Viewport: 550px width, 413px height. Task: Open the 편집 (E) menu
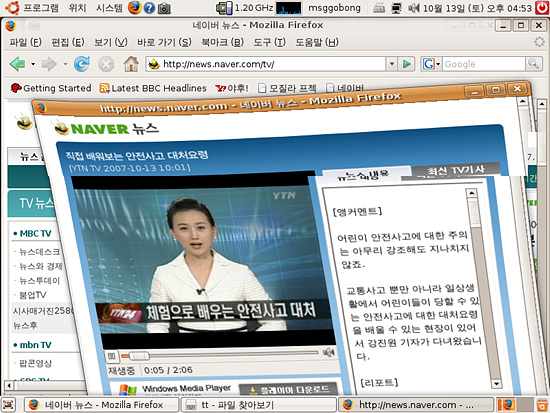(x=68, y=42)
